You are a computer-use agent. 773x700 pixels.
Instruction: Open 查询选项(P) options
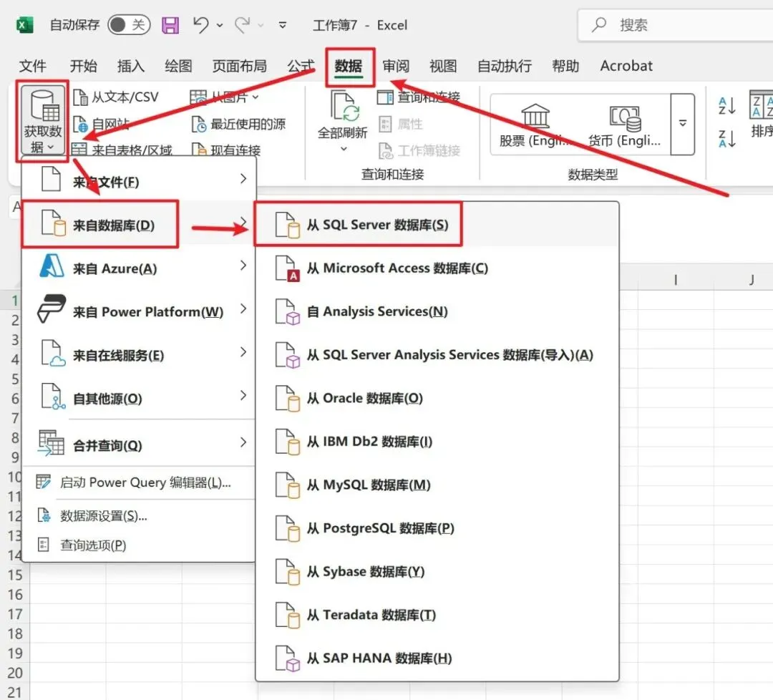pos(139,545)
